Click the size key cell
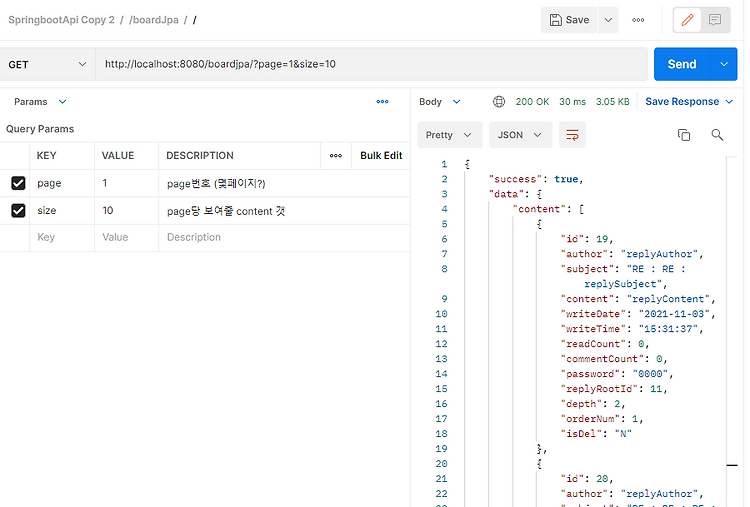 pyautogui.click(x=62, y=210)
